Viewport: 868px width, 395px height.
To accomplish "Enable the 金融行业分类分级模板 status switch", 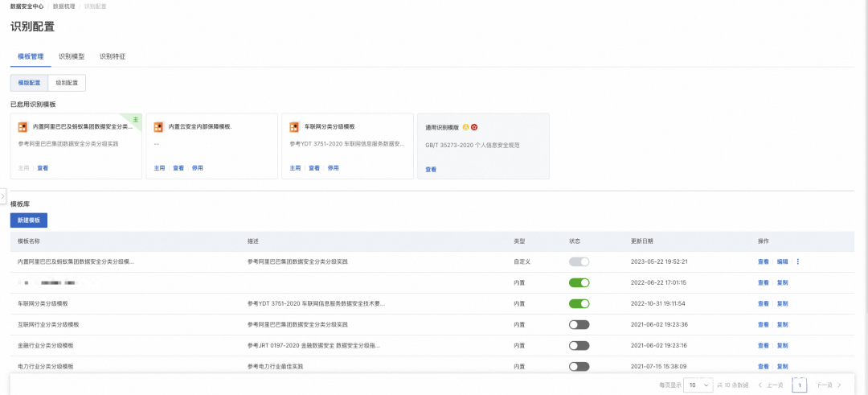I will (579, 345).
